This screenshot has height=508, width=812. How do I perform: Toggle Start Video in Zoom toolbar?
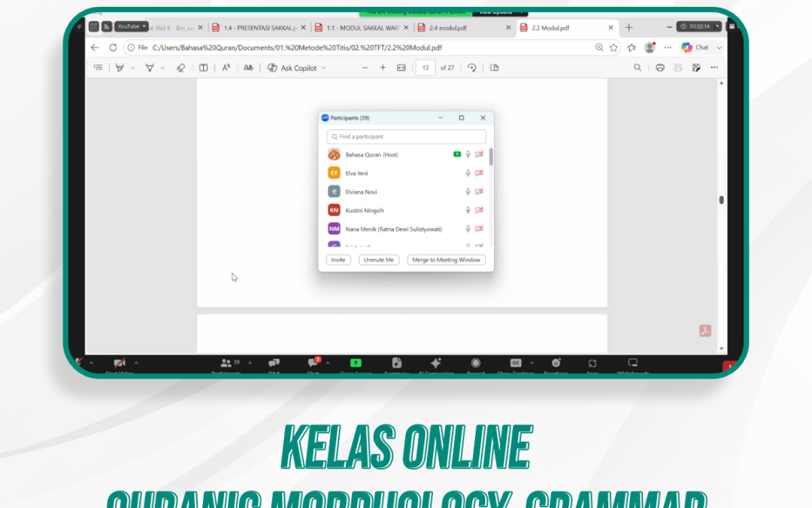pyautogui.click(x=120, y=364)
